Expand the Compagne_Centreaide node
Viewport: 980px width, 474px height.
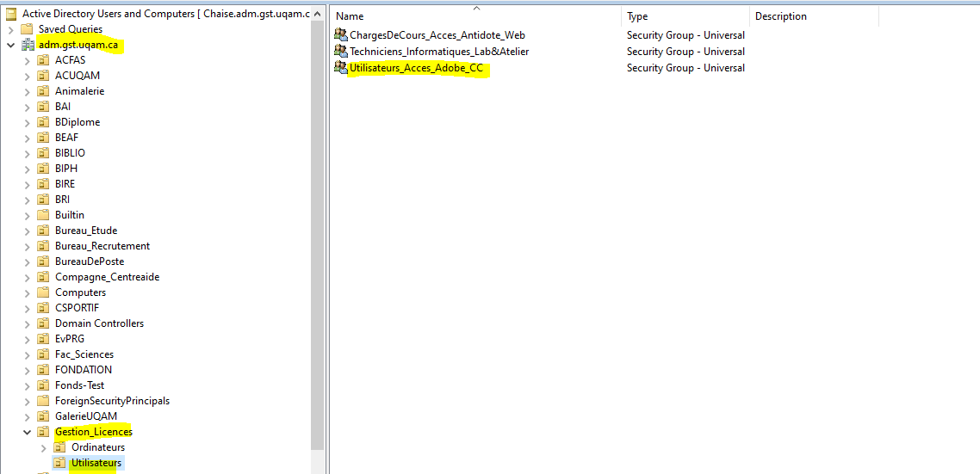pyautogui.click(x=27, y=277)
